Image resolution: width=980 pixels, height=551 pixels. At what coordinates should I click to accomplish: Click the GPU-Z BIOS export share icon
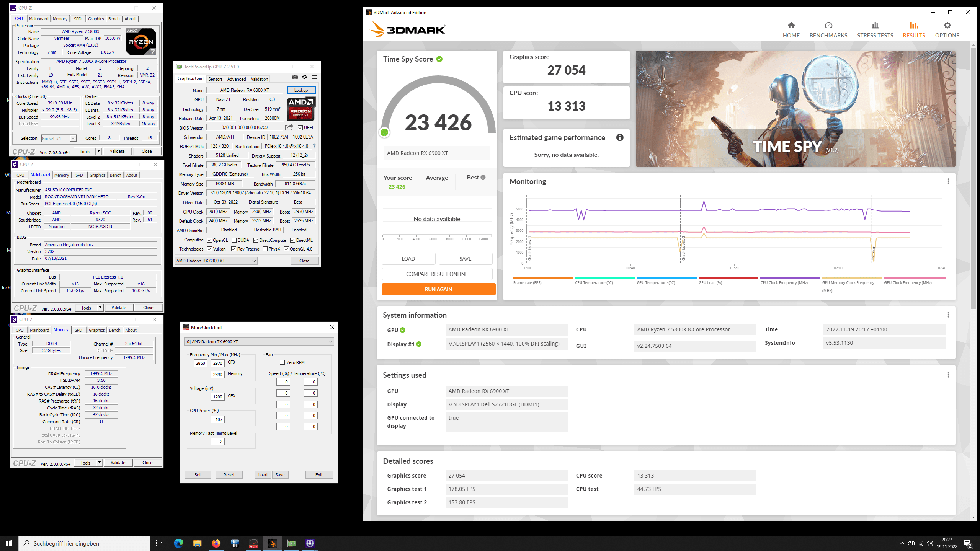click(289, 127)
